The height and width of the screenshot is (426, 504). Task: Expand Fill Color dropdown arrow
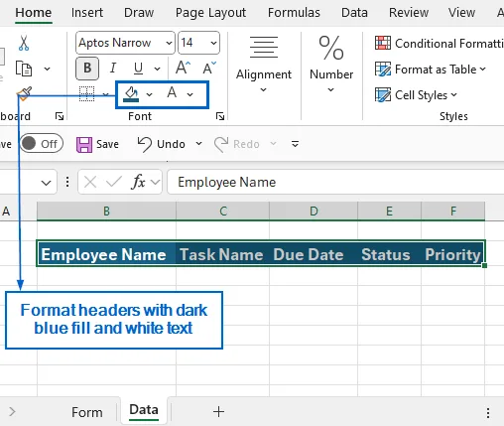[150, 94]
